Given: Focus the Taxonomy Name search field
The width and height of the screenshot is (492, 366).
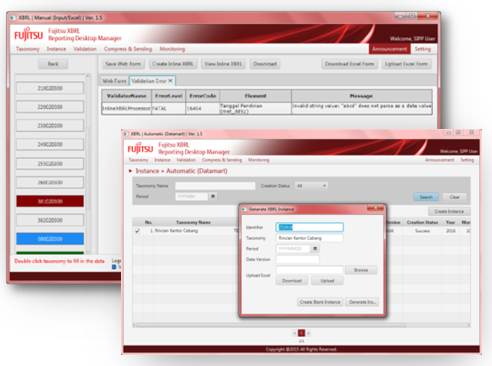Looking at the screenshot, I should 215,186.
